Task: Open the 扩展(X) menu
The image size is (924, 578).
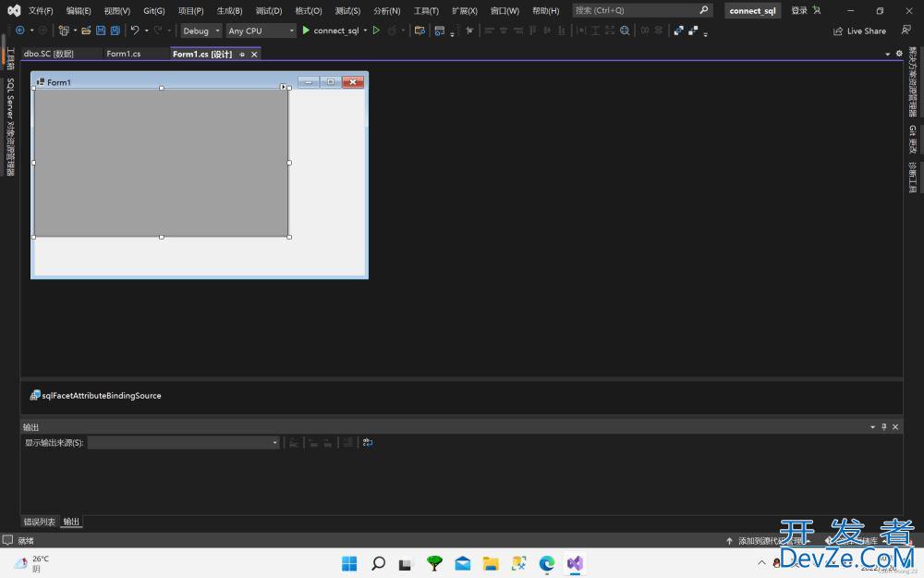Action: pyautogui.click(x=465, y=10)
